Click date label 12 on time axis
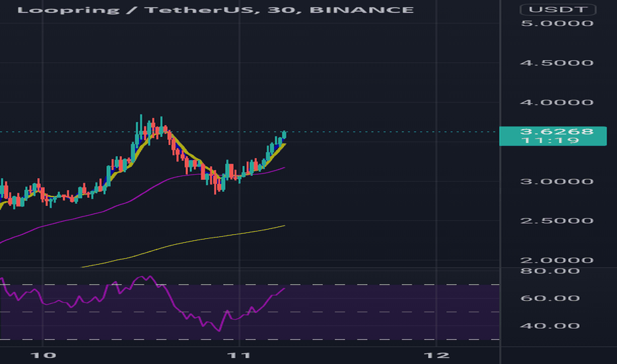The image size is (617, 364). pos(437,356)
